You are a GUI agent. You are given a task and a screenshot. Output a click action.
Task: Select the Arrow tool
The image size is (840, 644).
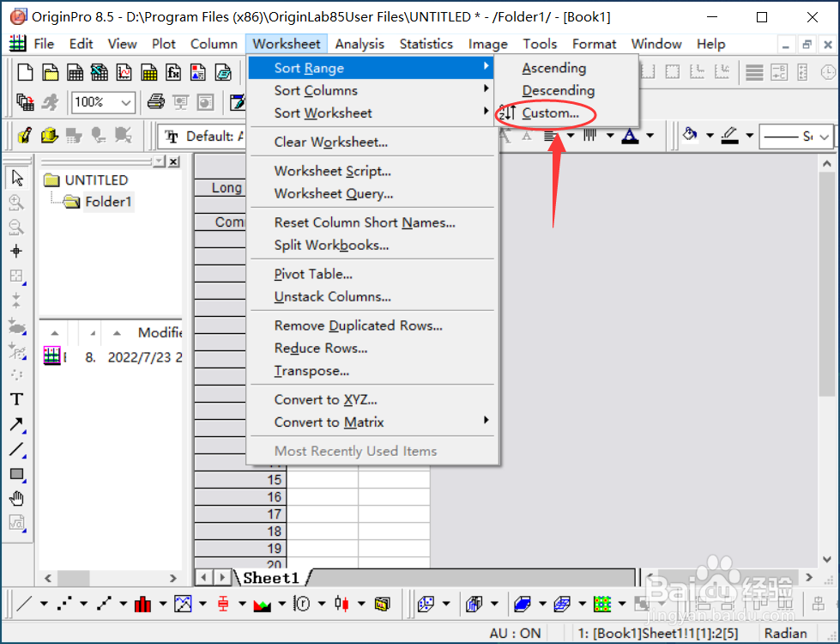pyautogui.click(x=16, y=424)
